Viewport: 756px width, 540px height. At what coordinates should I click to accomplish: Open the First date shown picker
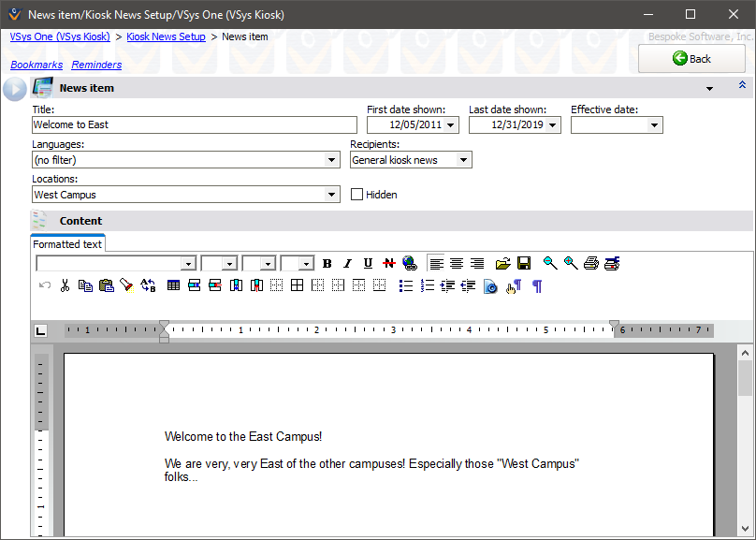click(x=450, y=125)
